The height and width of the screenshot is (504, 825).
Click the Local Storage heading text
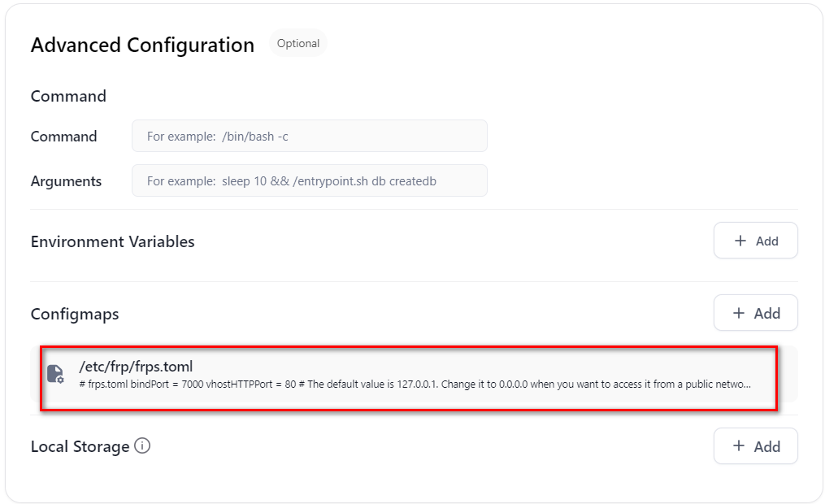[x=80, y=446]
